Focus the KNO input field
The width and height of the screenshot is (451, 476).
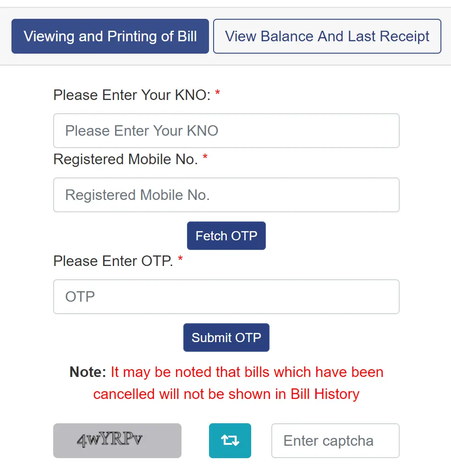pyautogui.click(x=226, y=131)
